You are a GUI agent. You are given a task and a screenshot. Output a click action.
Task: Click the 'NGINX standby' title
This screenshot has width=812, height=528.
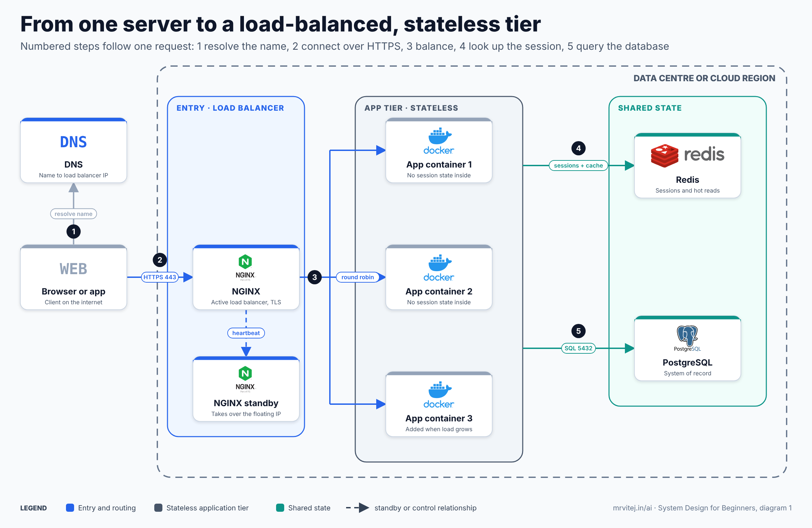[246, 403]
